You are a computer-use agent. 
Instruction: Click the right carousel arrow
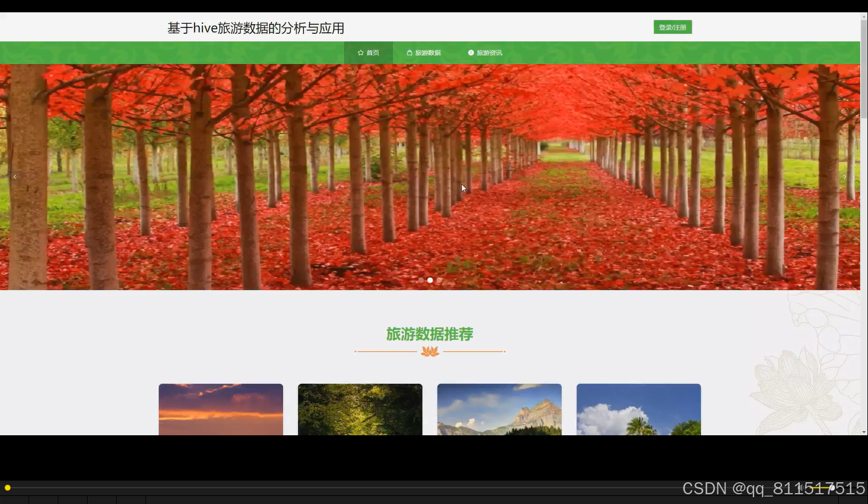point(845,176)
